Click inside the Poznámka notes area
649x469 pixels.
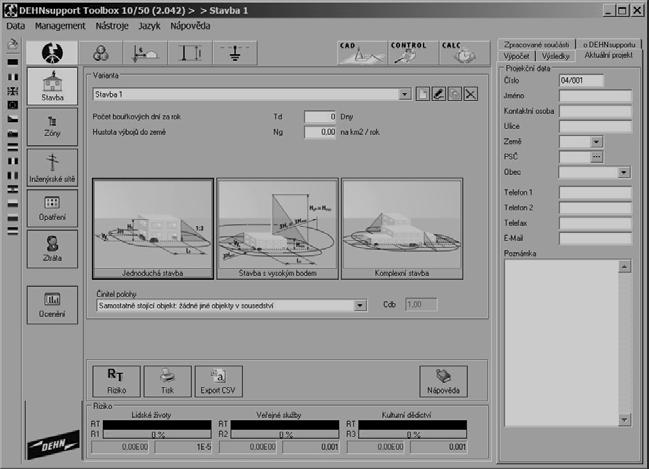(x=561, y=344)
